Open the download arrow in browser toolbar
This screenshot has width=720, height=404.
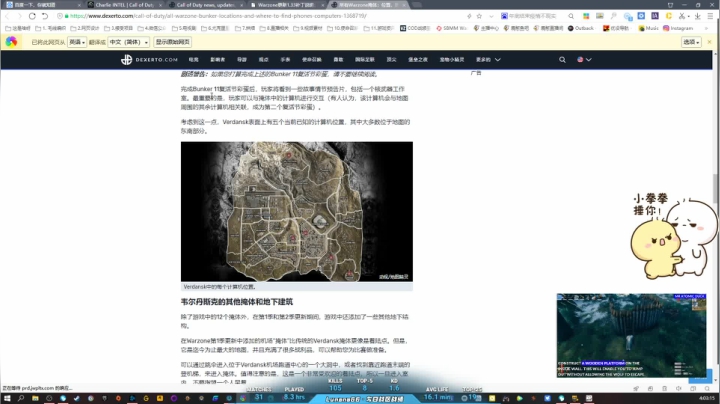pyautogui.click(x=698, y=16)
